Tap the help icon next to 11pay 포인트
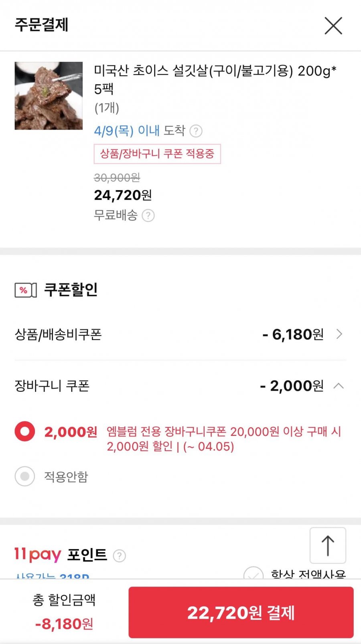The width and height of the screenshot is (361, 644). click(x=119, y=556)
